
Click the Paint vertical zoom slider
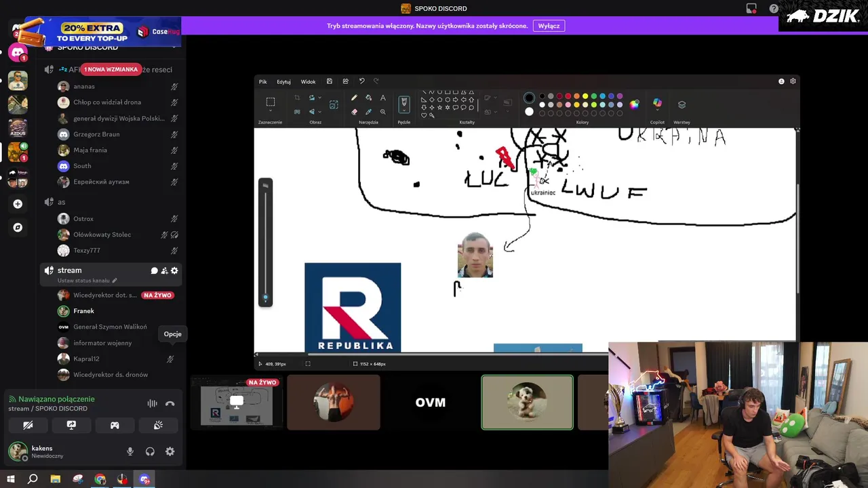coord(265,243)
